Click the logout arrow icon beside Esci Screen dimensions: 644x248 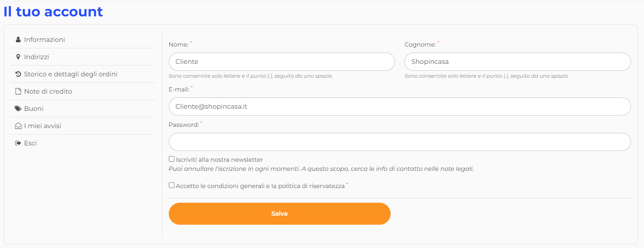point(18,143)
